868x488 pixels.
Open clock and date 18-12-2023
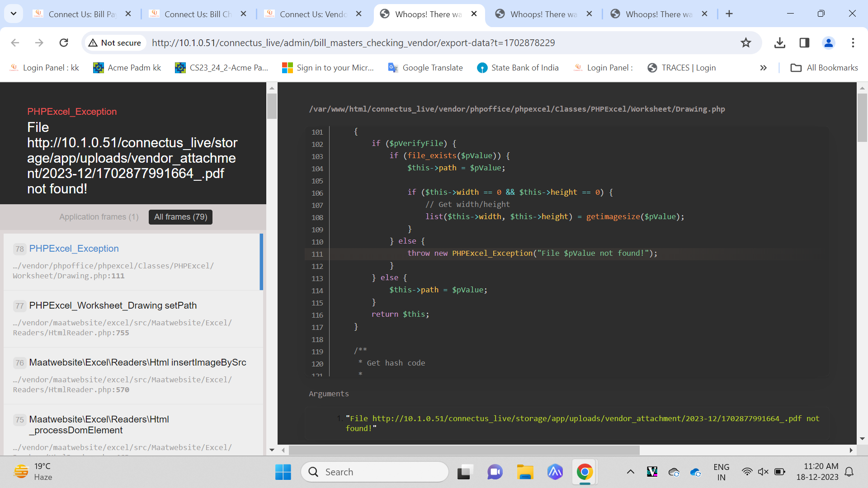[x=817, y=472]
